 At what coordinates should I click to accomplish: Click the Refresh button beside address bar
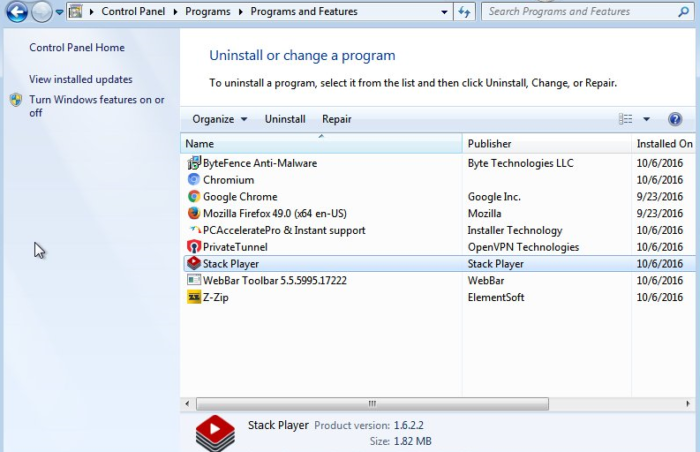point(464,12)
